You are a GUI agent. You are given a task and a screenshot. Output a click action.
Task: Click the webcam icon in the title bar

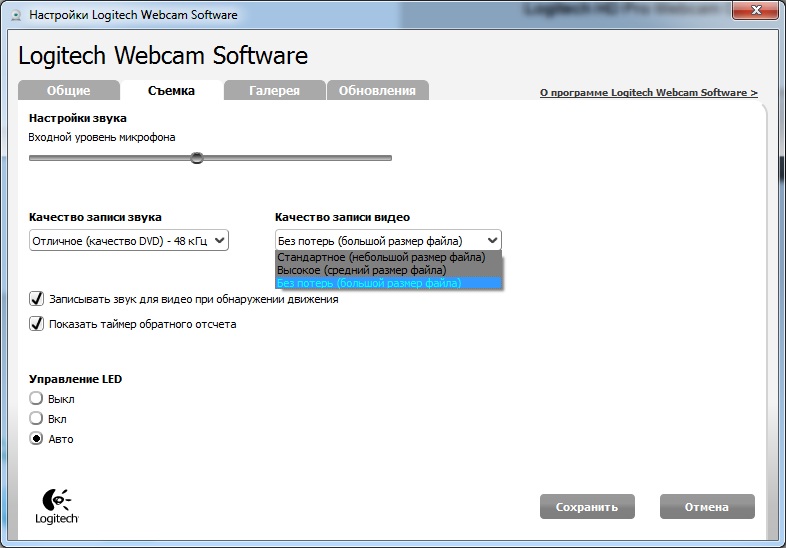(x=14, y=15)
